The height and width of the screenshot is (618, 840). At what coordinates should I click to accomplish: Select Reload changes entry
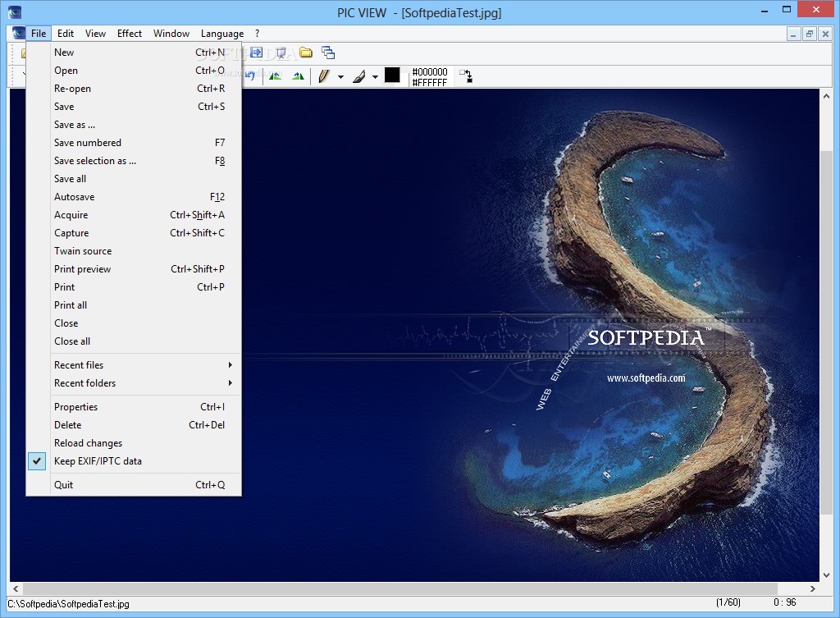click(134, 443)
